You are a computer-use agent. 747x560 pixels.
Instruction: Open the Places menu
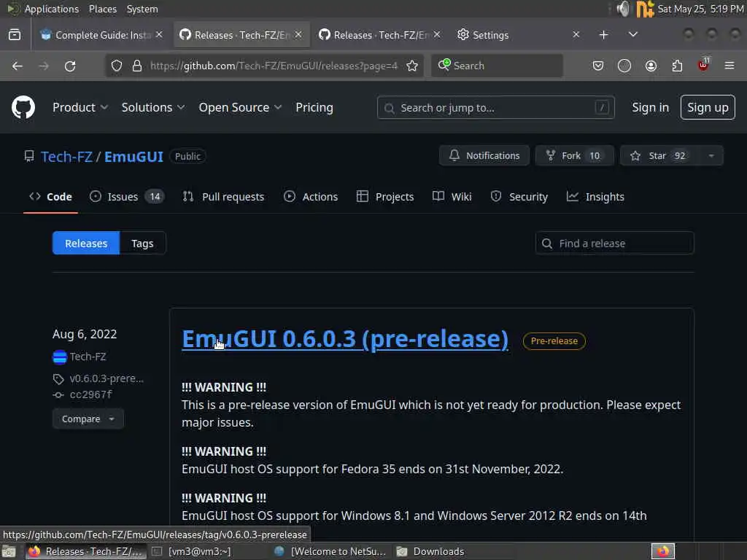click(103, 9)
